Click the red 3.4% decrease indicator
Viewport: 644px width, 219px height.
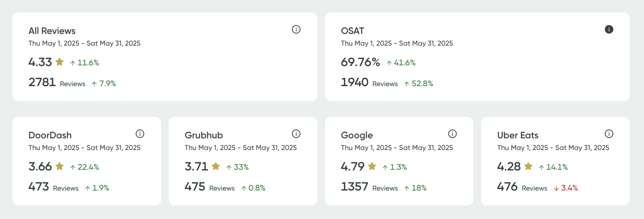[566, 188]
